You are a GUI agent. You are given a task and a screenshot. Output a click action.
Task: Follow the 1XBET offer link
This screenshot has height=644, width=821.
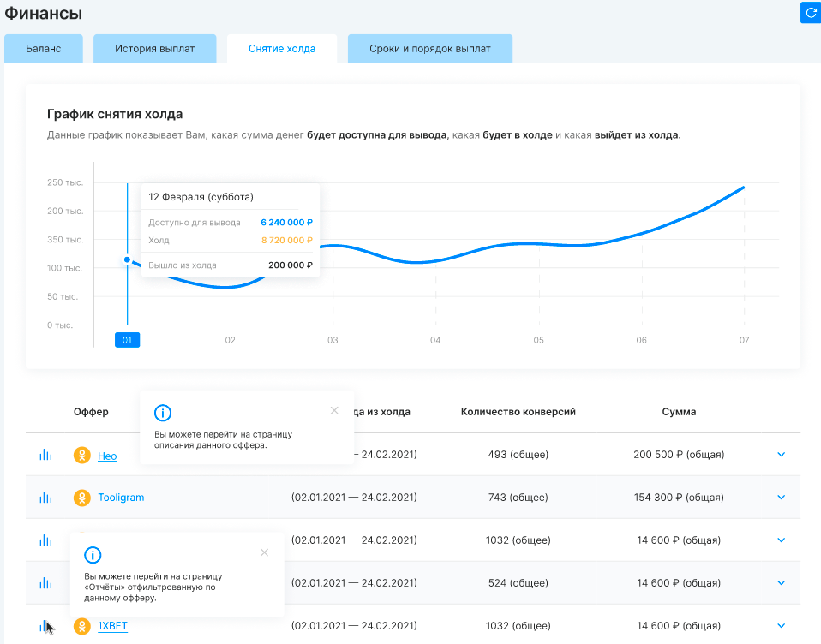click(x=112, y=626)
